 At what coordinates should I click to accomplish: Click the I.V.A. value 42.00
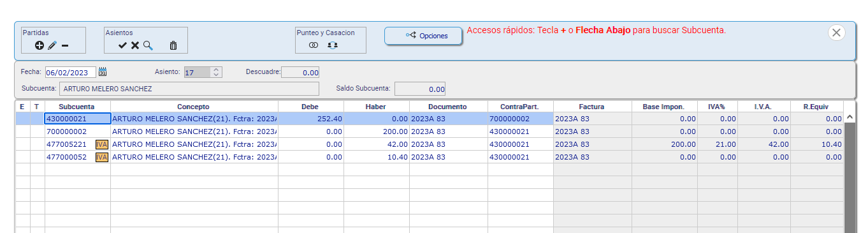click(763, 144)
